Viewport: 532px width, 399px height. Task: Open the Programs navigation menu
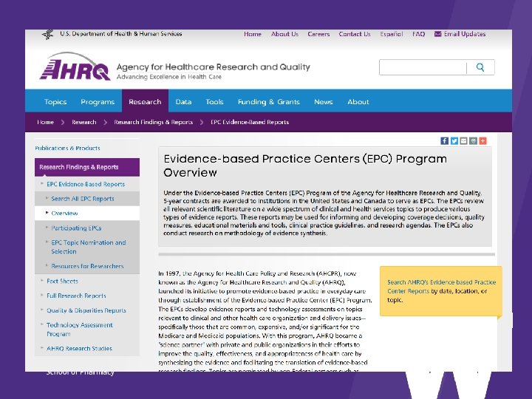click(x=98, y=102)
